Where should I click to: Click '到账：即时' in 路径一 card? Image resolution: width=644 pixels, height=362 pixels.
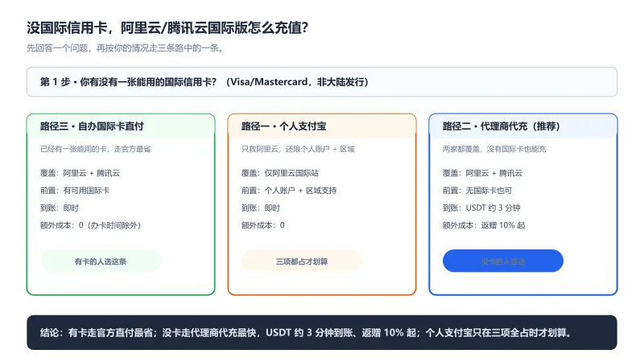click(261, 208)
